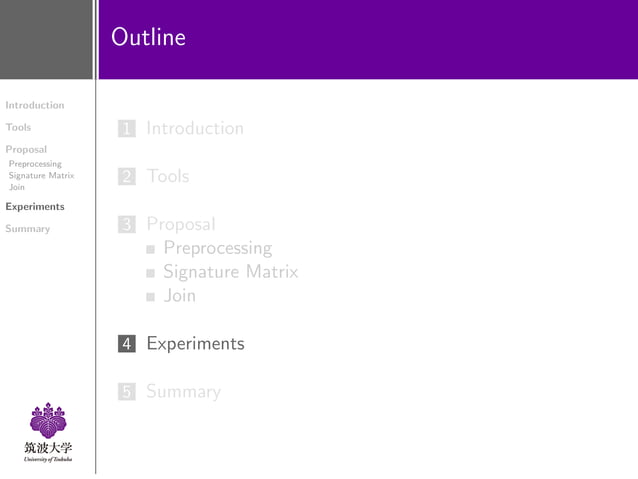
Task: Click the number 1 box in the outline
Action: tap(126, 129)
